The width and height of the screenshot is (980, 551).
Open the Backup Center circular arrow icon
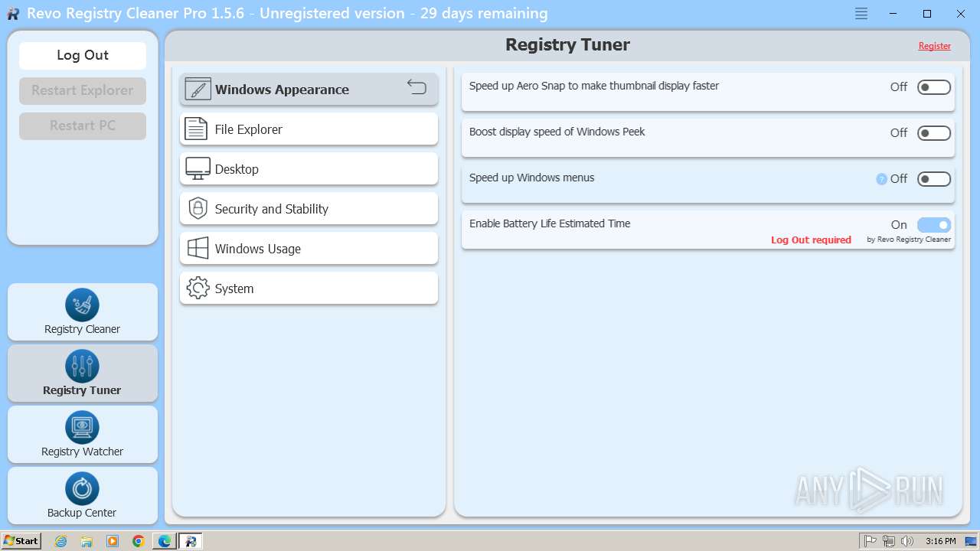[x=82, y=488]
